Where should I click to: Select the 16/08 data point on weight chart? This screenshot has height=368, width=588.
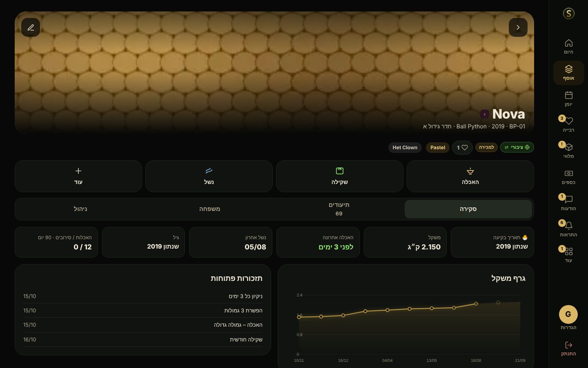pyautogui.click(x=476, y=304)
